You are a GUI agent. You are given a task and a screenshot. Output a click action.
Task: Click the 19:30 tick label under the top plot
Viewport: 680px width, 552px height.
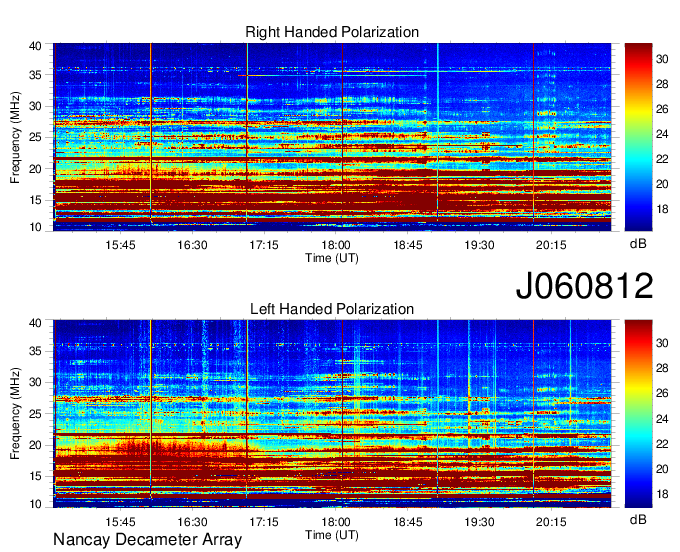[479, 245]
